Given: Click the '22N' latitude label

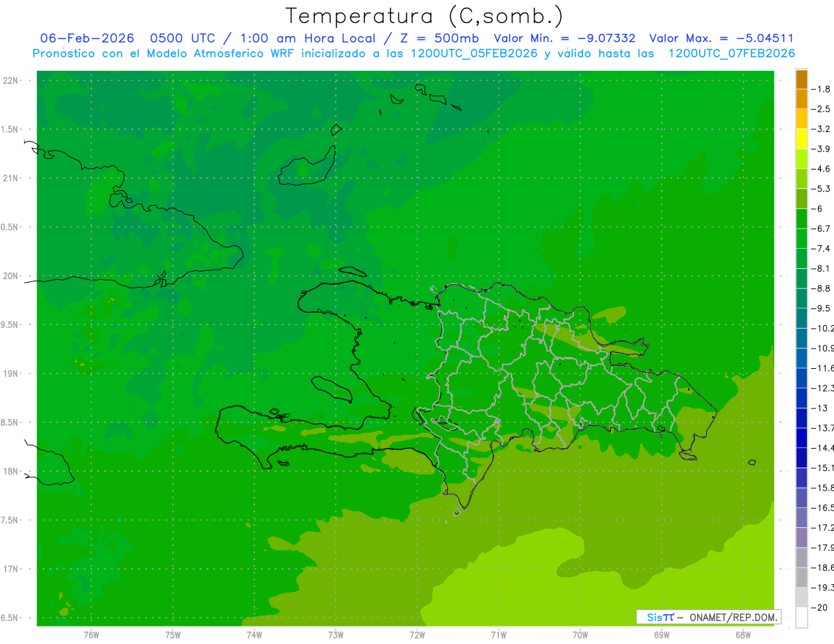Looking at the screenshot, I should point(12,81).
